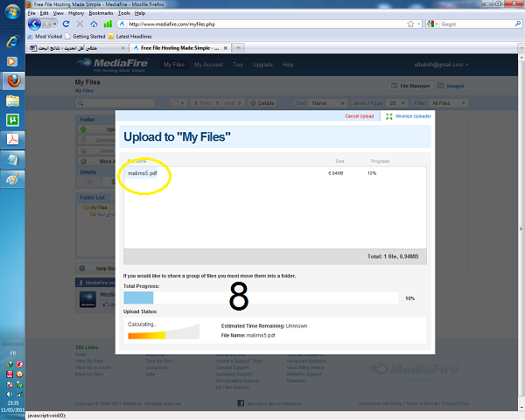Switch to Firefox taskbar icon

pyautogui.click(x=13, y=80)
